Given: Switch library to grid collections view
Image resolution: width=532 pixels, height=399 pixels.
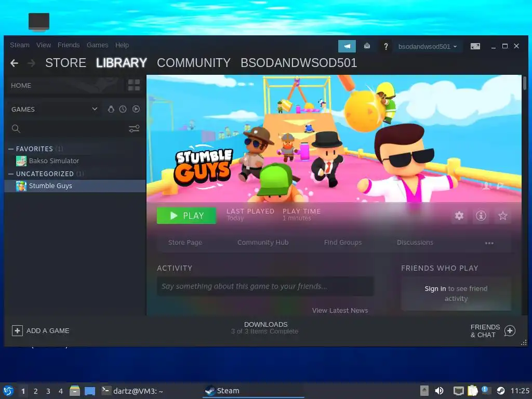Looking at the screenshot, I should click(134, 85).
